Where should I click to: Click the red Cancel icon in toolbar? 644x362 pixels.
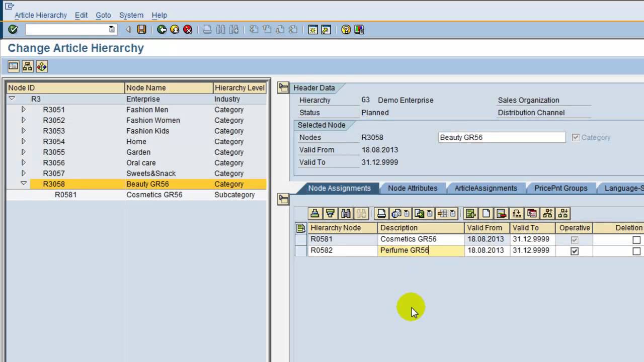[188, 30]
